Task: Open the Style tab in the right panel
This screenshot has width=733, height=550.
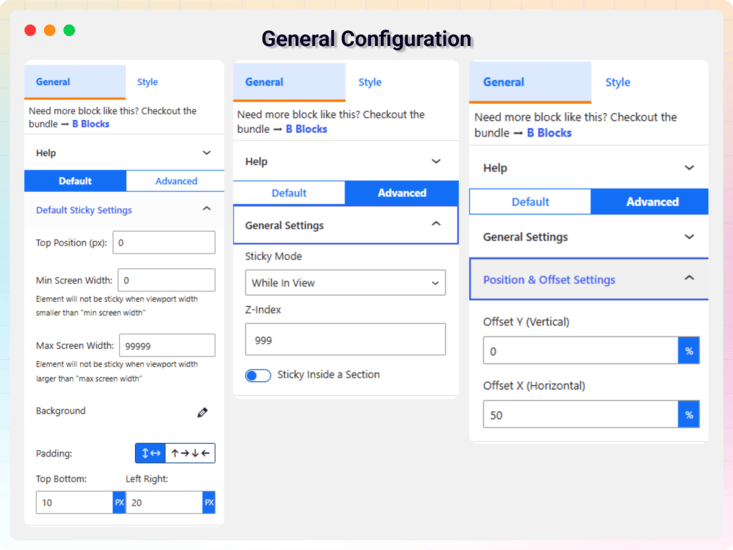Action: 617,82
